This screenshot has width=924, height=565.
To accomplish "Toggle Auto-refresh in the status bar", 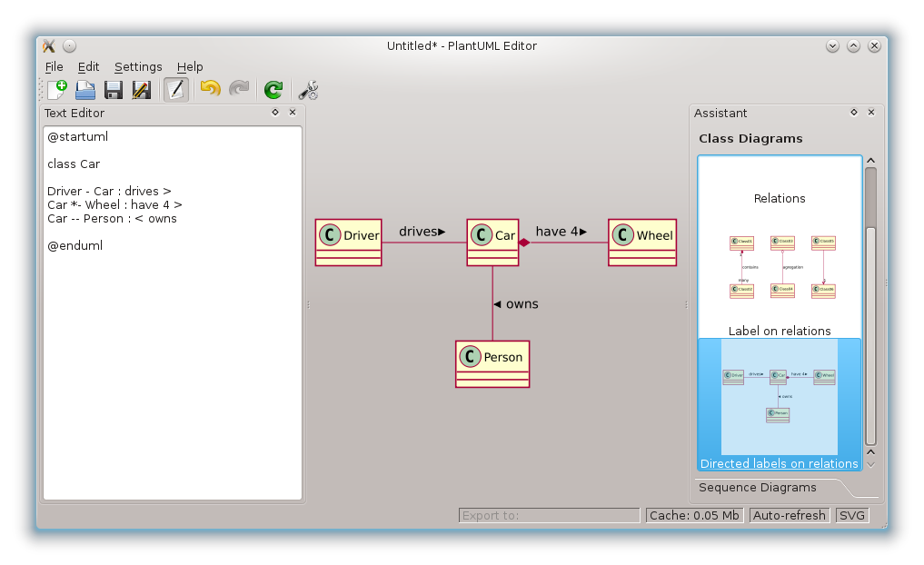I will pos(789,515).
